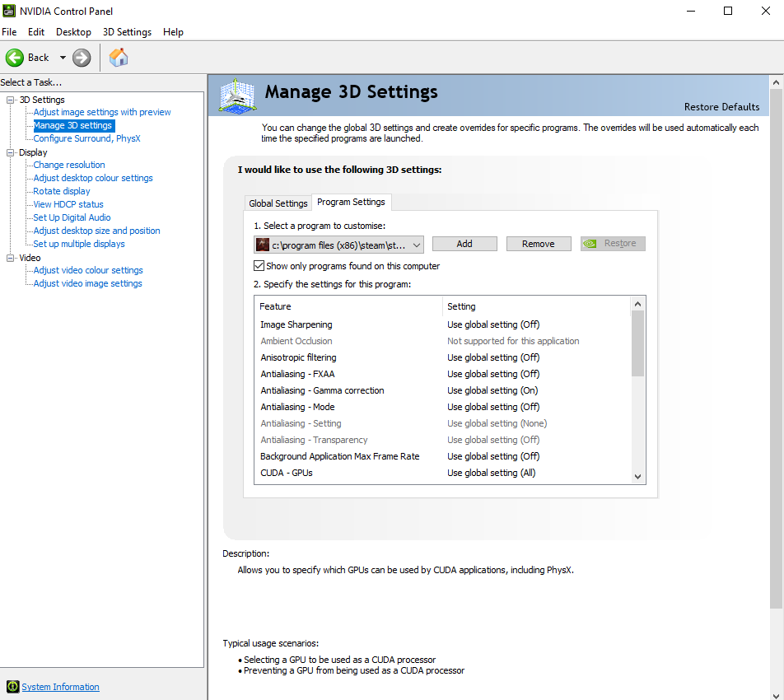The image size is (784, 700).
Task: Click the Image Sharpening setting value
Action: (493, 324)
